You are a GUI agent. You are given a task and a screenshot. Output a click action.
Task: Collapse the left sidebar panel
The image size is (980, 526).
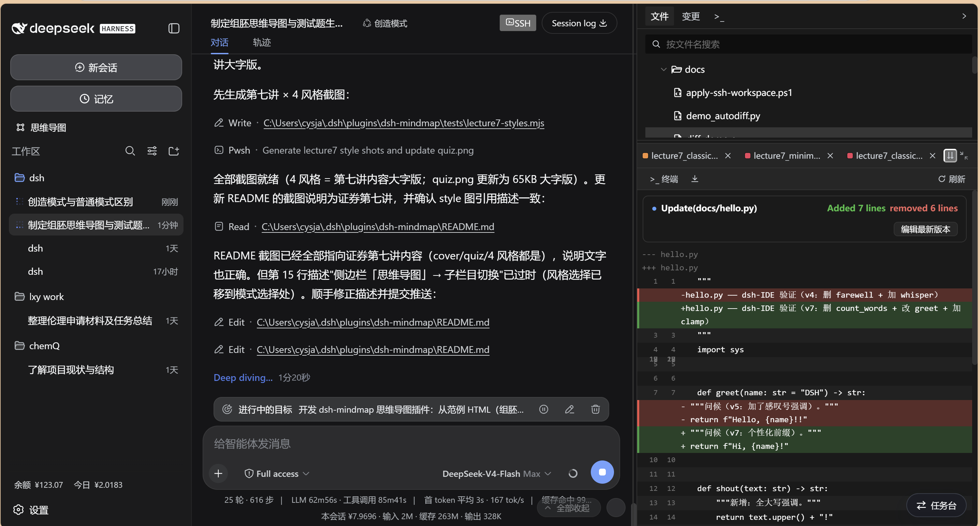click(x=174, y=29)
